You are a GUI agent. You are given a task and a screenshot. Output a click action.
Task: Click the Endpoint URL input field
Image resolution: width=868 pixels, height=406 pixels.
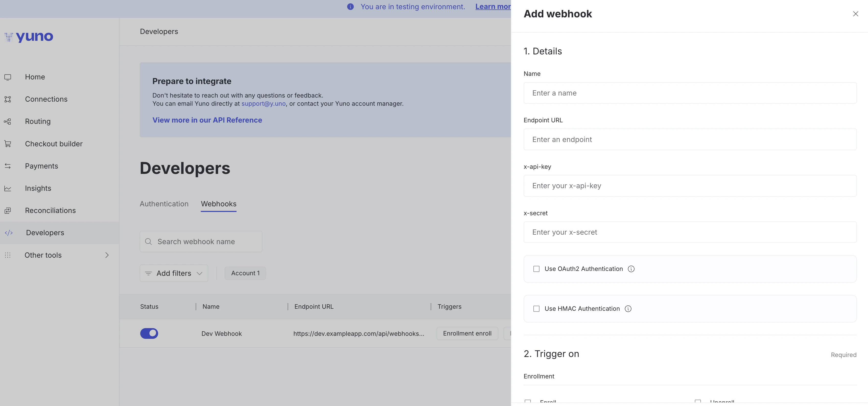(x=690, y=139)
